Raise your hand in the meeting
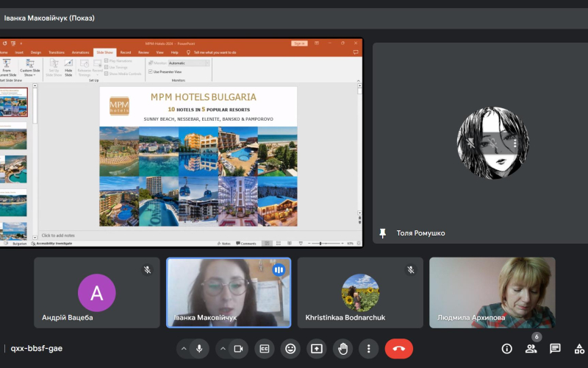Screen dimensions: 588x368 pos(343,349)
